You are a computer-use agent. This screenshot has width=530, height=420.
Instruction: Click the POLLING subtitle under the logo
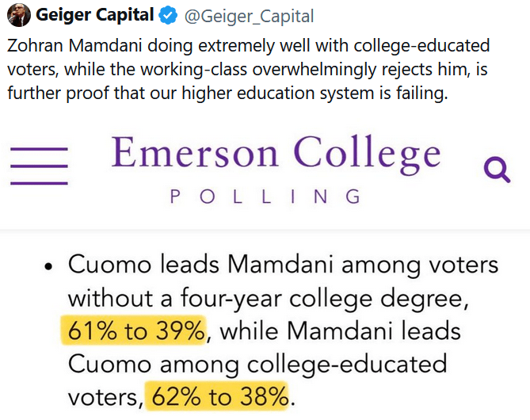[x=265, y=197]
